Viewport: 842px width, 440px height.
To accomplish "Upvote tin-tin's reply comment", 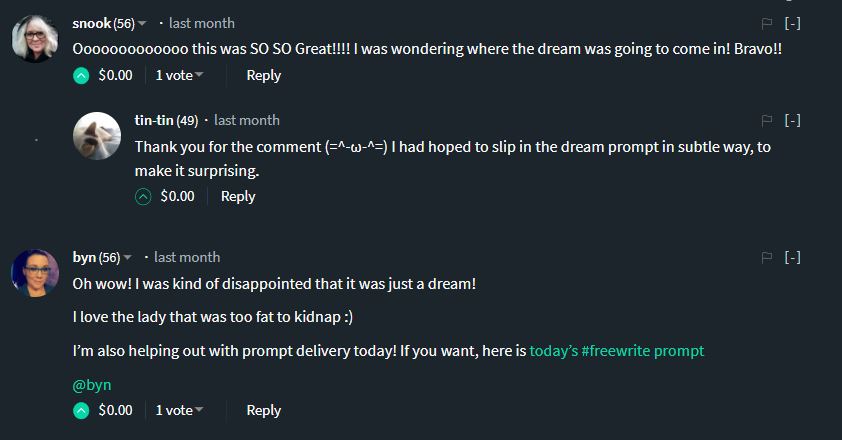I will (x=143, y=196).
